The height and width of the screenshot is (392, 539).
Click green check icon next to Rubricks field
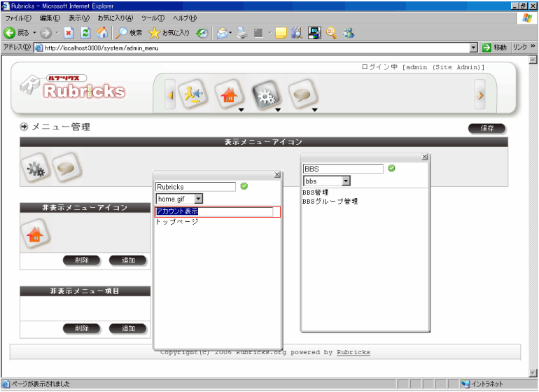click(x=244, y=186)
